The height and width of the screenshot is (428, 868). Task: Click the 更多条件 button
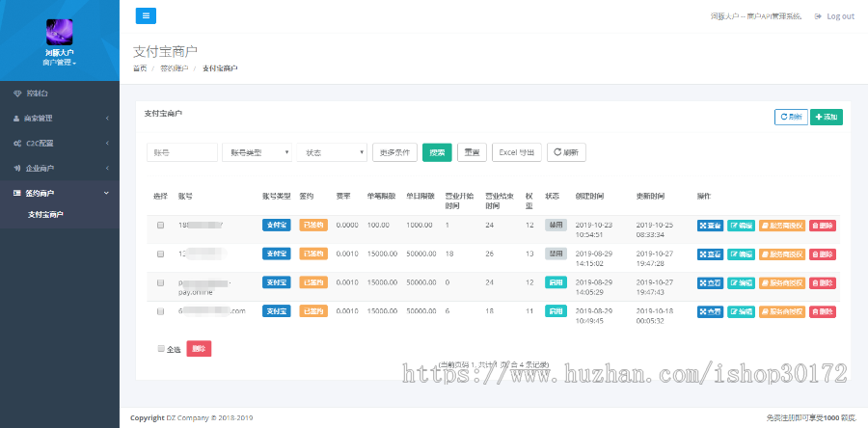click(394, 152)
